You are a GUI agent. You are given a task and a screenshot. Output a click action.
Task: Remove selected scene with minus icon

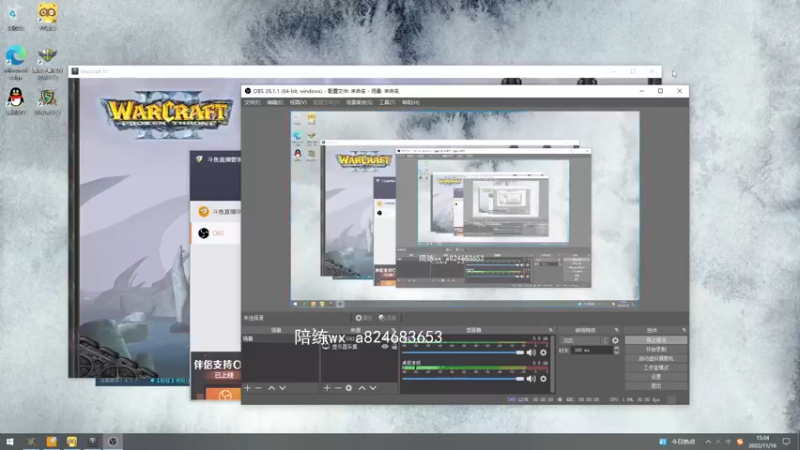point(258,388)
